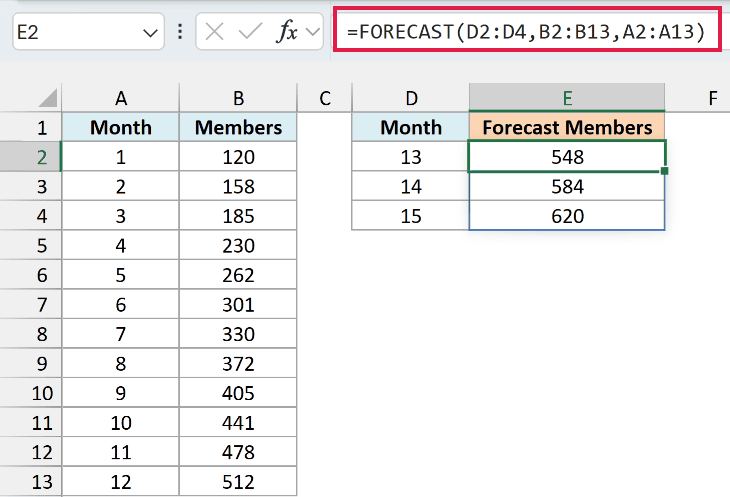730x497 pixels.
Task: Click the forecast cell showing 548
Action: [x=567, y=157]
